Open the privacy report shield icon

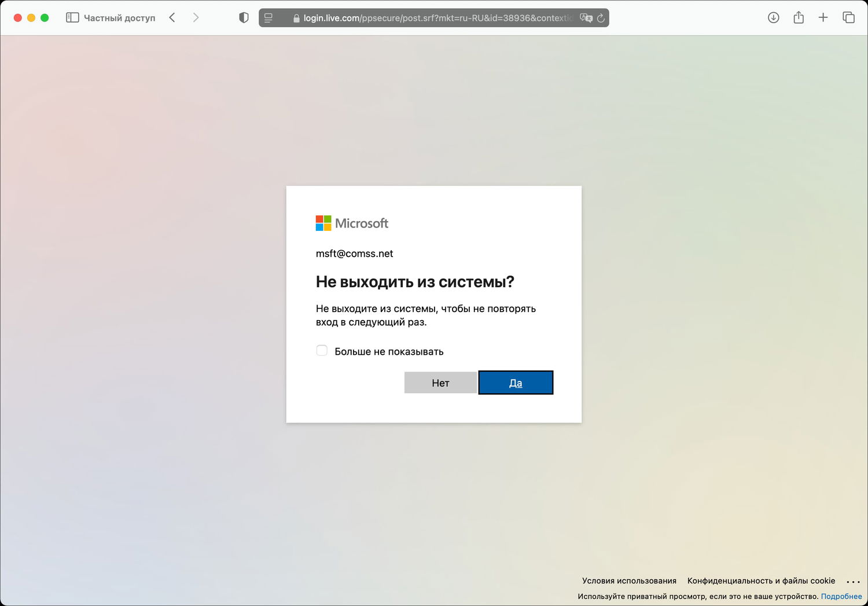coord(244,18)
